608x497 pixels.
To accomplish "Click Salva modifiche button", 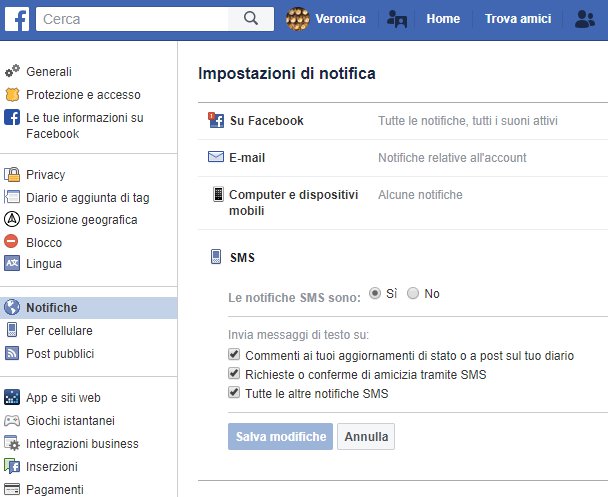I will click(x=280, y=437).
